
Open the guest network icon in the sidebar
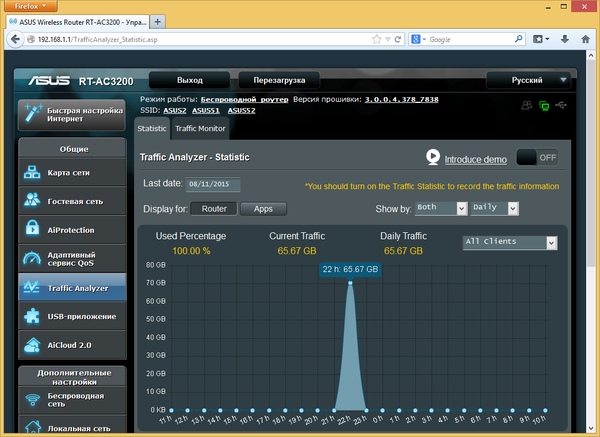click(x=32, y=200)
